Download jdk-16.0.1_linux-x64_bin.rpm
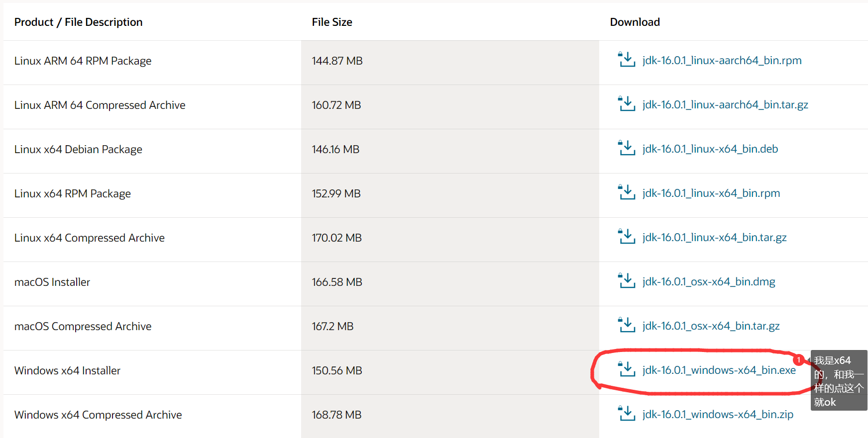Viewport: 868px width, 438px height. 711,193
